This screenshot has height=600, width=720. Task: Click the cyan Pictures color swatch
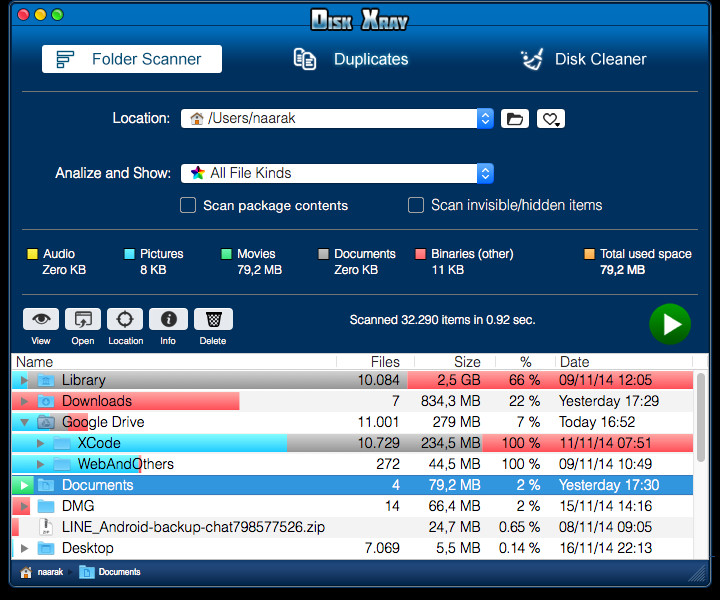[129, 254]
